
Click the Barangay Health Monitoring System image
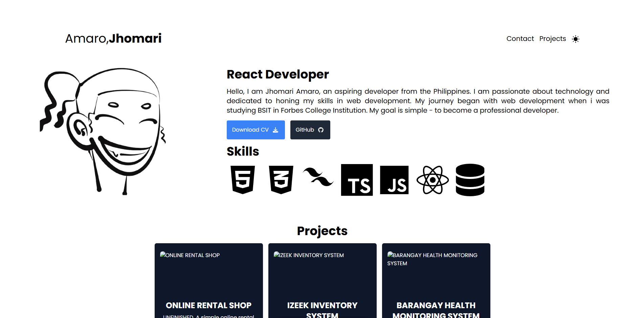[x=432, y=259]
